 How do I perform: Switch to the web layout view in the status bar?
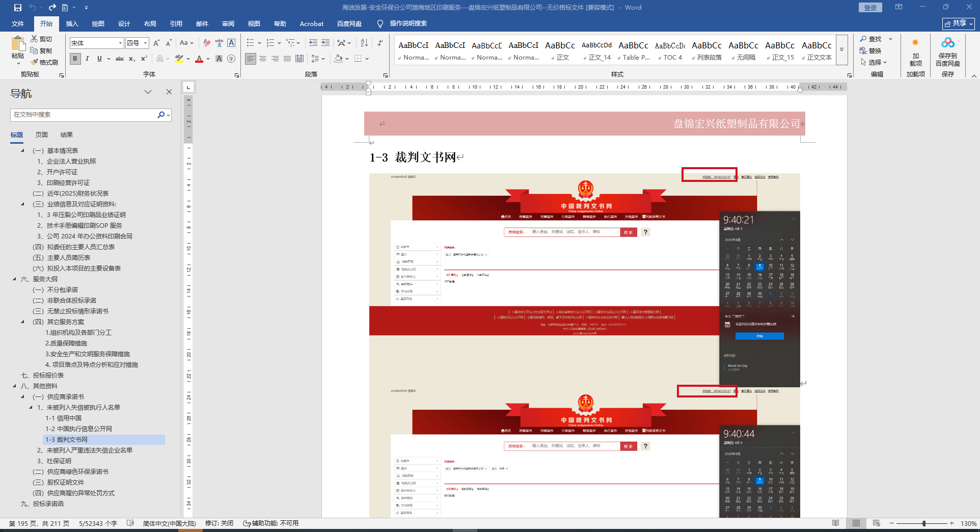[876, 523]
